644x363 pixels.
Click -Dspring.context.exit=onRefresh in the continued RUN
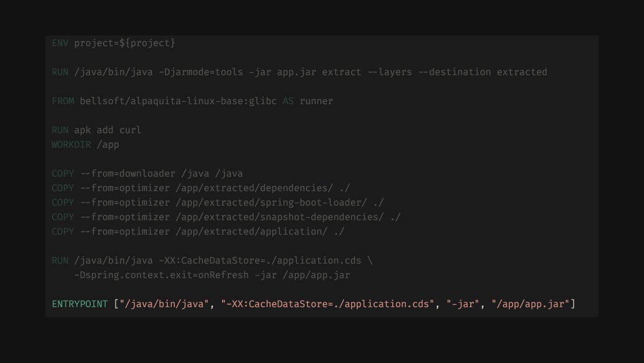(x=161, y=275)
